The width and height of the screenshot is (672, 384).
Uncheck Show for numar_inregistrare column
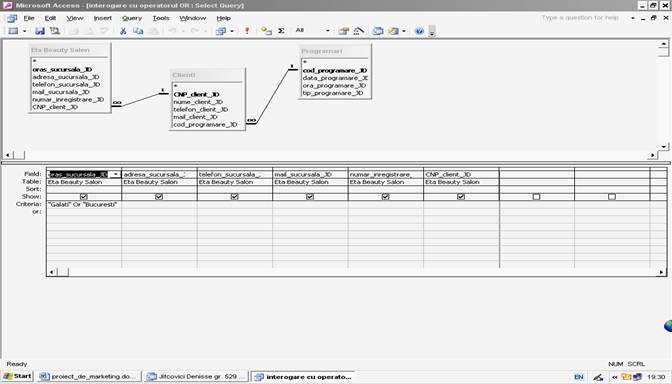385,196
